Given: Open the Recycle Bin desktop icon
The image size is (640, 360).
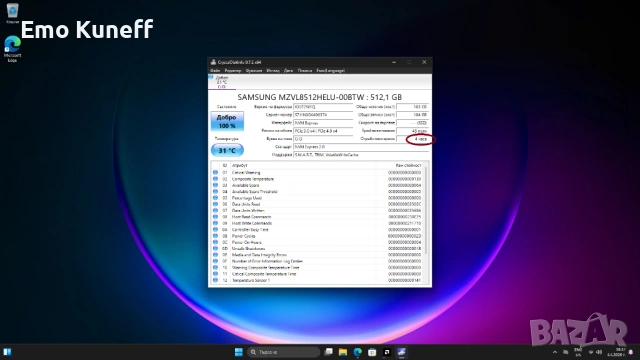Looking at the screenshot, I should coord(12,13).
